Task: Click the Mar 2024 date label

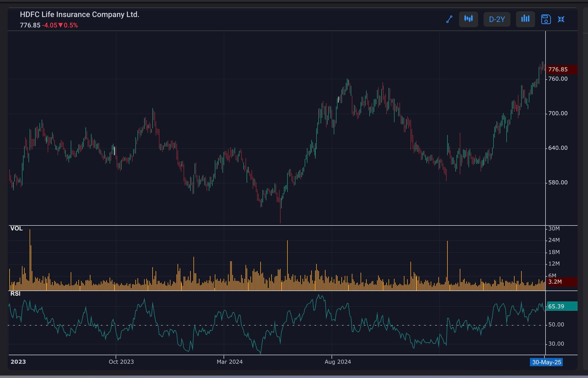Action: pyautogui.click(x=230, y=362)
